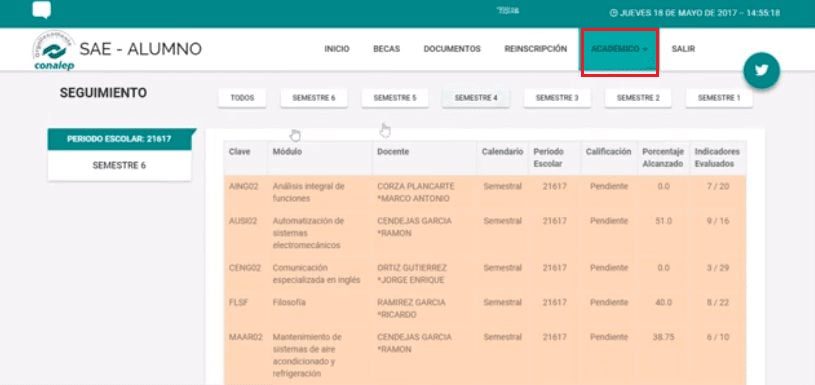Viewport: 815px width, 385px height.
Task: Expand the ACADEMICO dropdown menu
Action: 619,49
